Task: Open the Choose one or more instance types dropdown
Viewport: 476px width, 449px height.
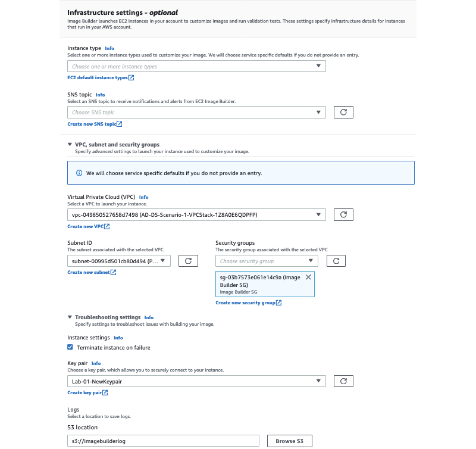Action: pos(196,66)
